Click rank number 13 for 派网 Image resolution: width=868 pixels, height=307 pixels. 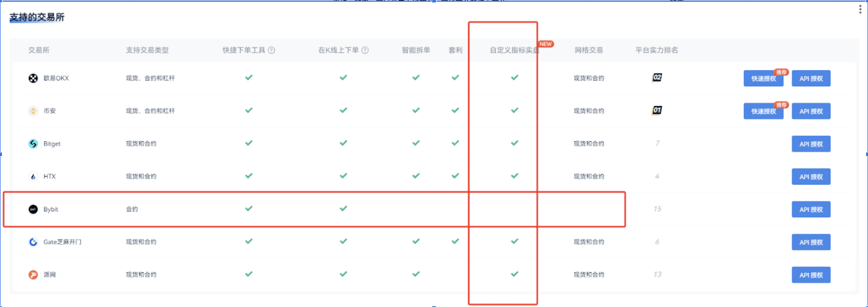click(657, 274)
